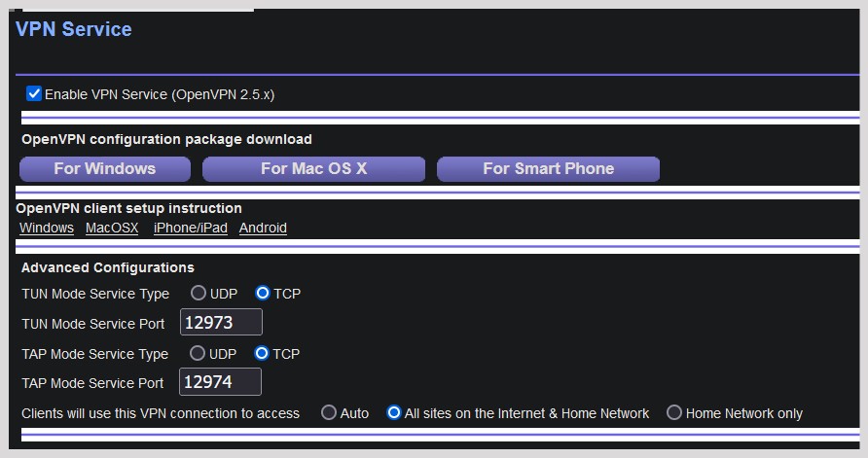Select UDP for TUN Mode Service Type
Viewport: 868px width, 458px height.
coord(199,293)
